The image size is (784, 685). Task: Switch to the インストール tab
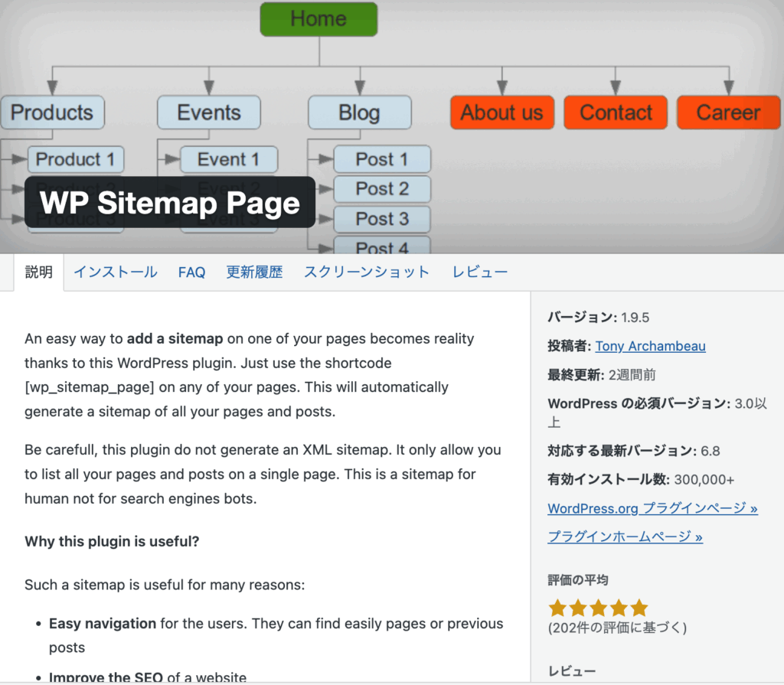pos(116,272)
